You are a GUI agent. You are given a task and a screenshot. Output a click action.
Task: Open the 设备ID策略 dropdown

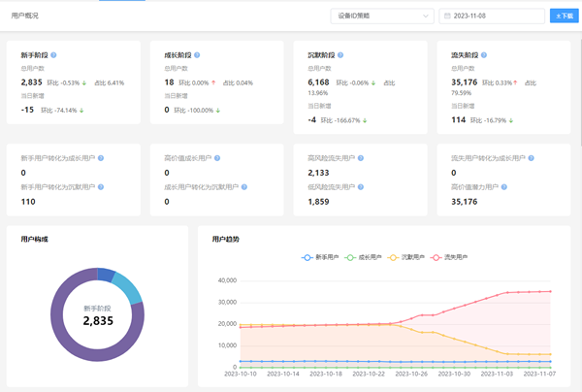[382, 16]
